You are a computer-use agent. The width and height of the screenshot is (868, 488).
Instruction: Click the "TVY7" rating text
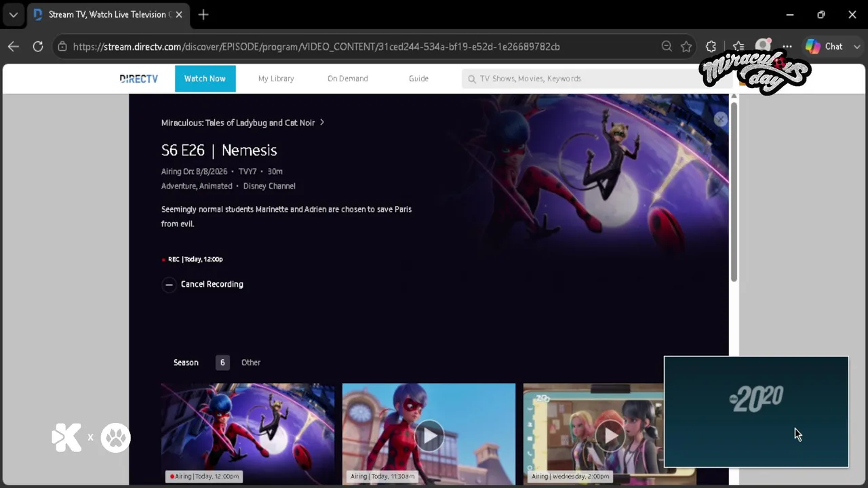click(x=248, y=171)
